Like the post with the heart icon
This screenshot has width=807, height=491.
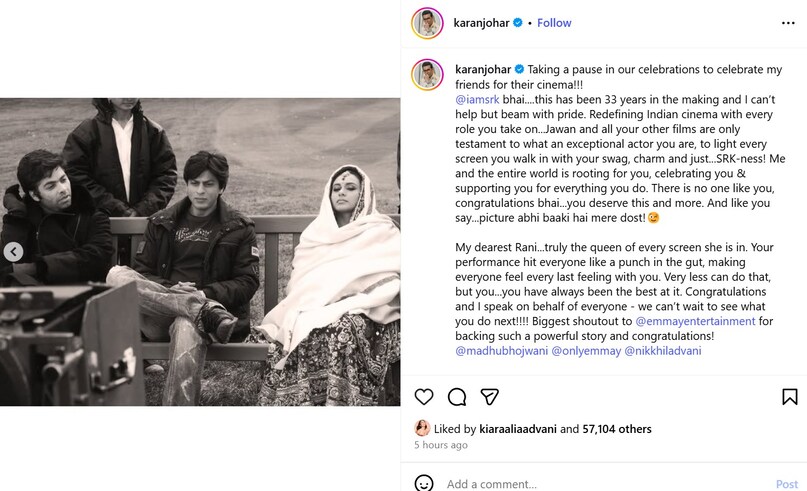[424, 397]
